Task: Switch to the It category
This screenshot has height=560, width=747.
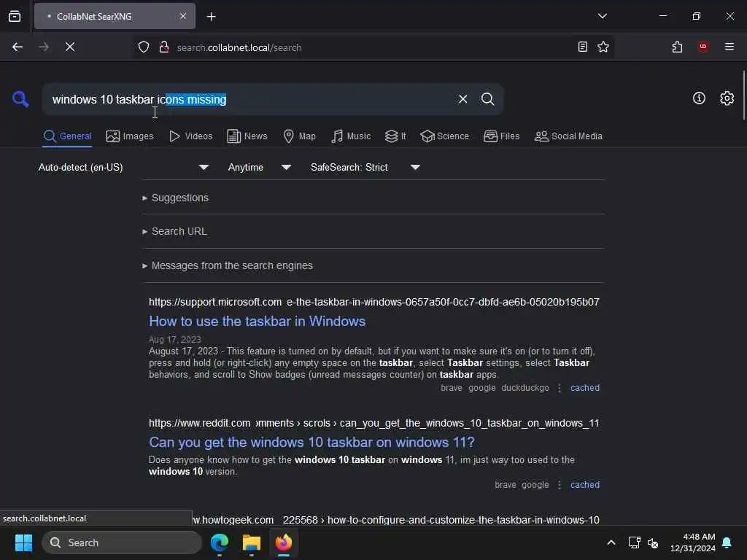Action: click(x=395, y=136)
